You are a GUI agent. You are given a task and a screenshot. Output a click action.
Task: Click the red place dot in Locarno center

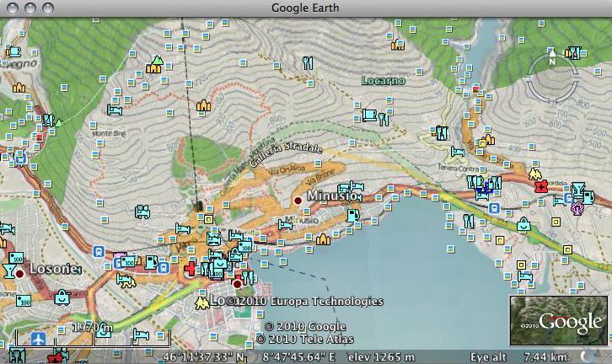click(x=237, y=284)
